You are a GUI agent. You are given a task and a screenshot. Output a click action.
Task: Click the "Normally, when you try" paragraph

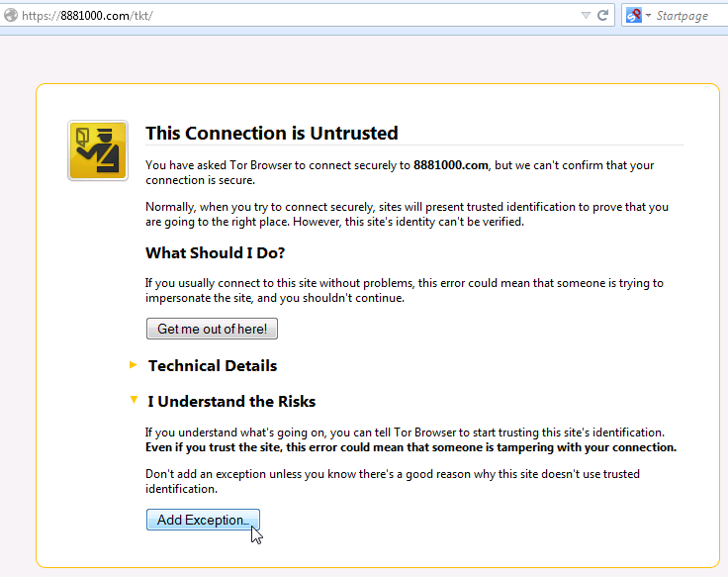(x=407, y=214)
